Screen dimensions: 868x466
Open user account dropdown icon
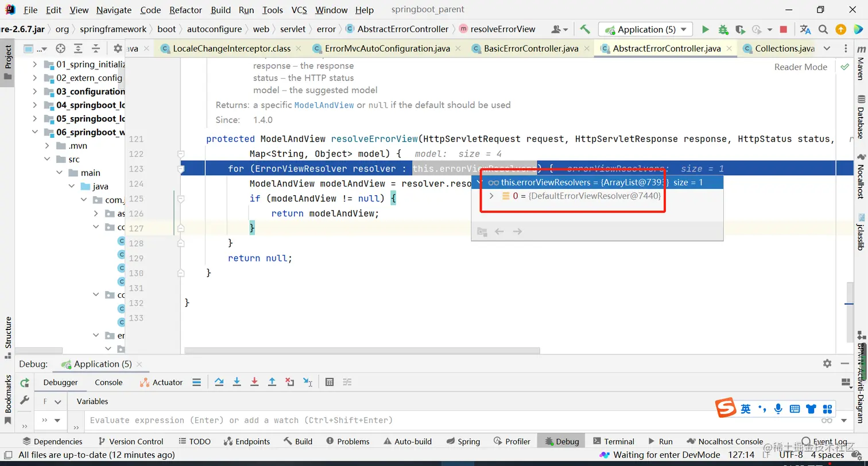559,29
